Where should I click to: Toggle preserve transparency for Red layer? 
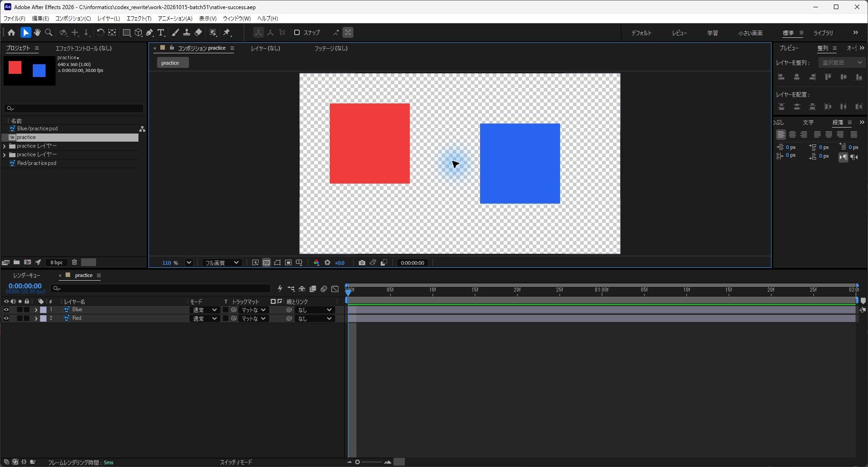(x=225, y=318)
